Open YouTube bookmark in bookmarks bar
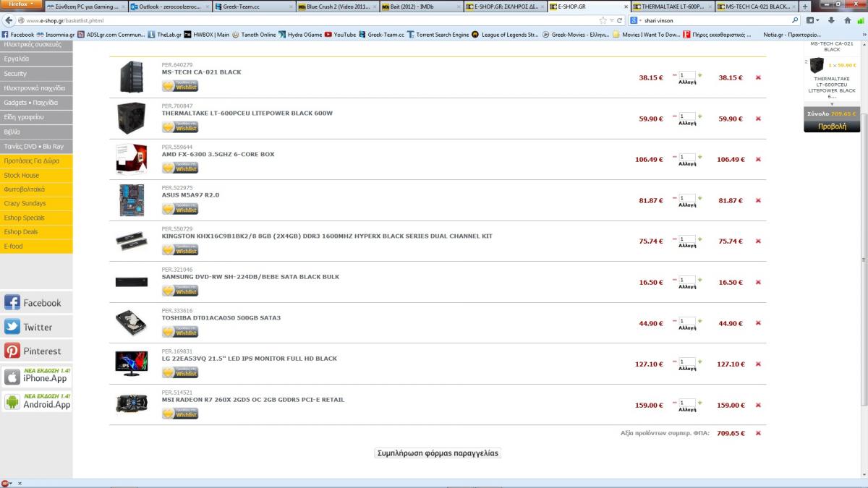 340,34
